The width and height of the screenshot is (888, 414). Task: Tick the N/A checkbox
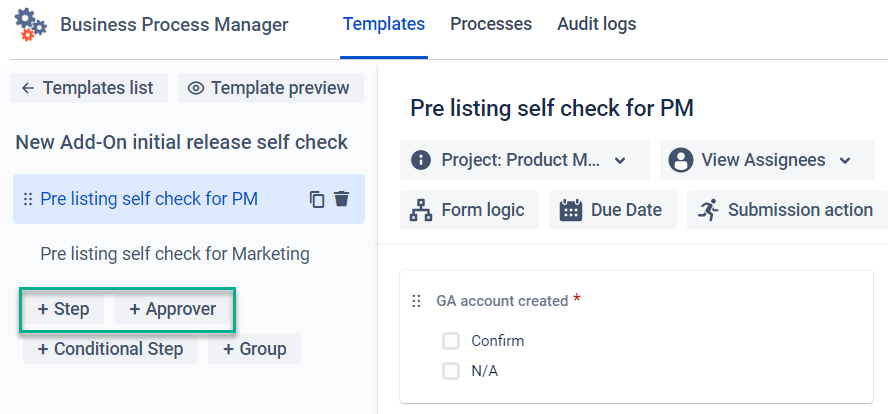click(451, 371)
